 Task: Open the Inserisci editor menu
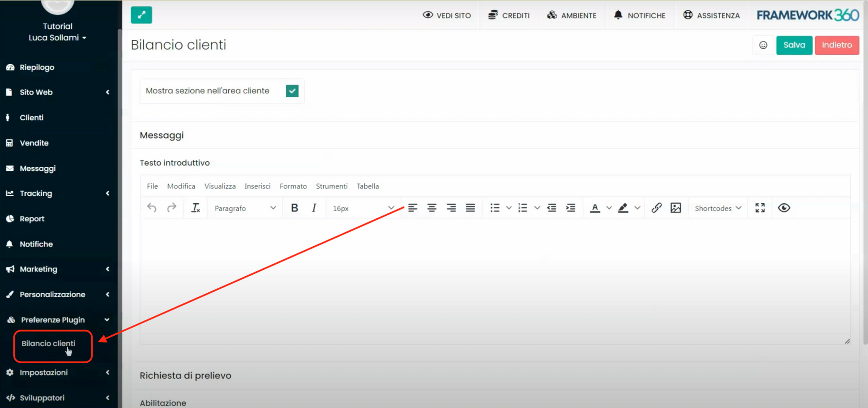pyautogui.click(x=257, y=186)
